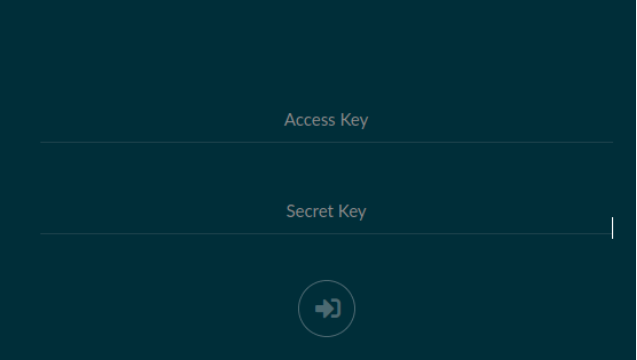This screenshot has height=360, width=637.
Task: Activate the login icon inside the circle
Action: pyautogui.click(x=328, y=308)
